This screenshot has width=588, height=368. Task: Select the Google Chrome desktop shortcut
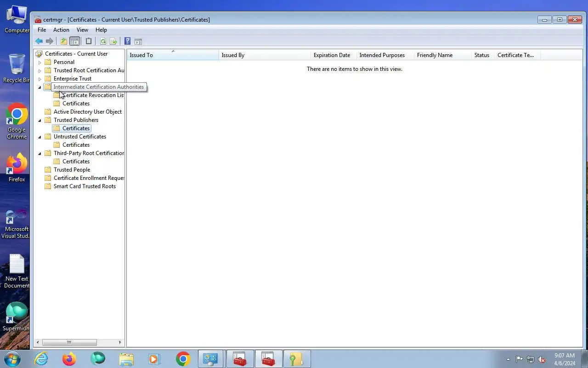(x=17, y=121)
